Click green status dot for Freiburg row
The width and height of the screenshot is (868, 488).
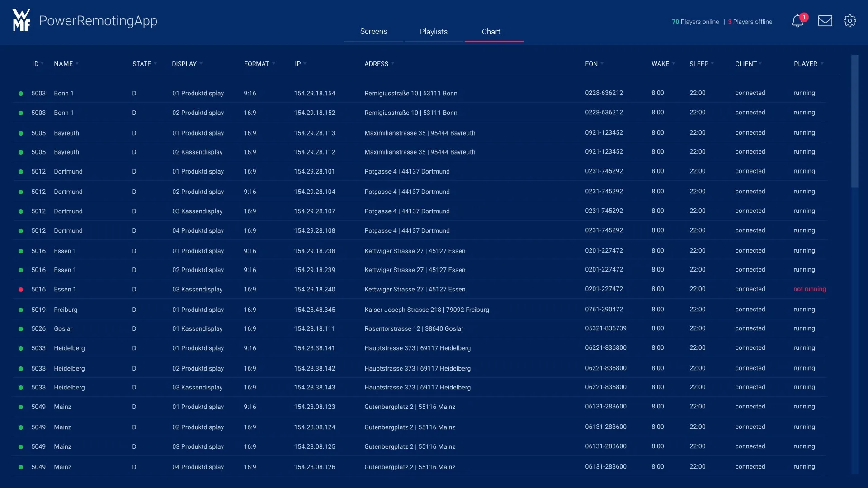click(21, 310)
